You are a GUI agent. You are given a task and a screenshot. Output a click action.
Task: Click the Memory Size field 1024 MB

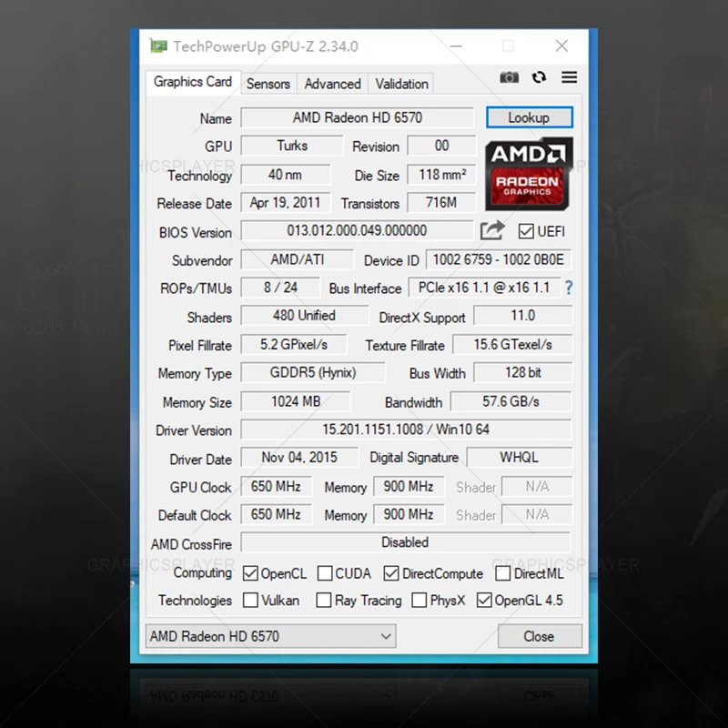click(296, 401)
